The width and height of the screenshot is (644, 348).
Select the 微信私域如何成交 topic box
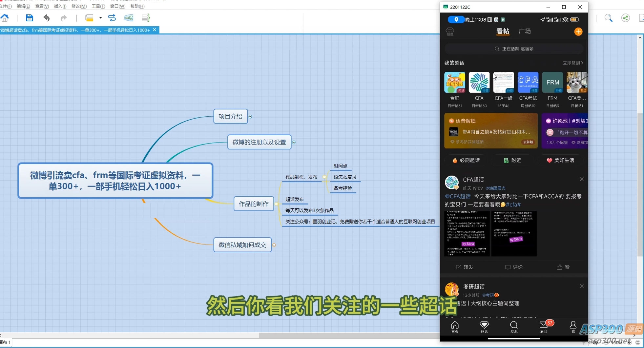242,245
